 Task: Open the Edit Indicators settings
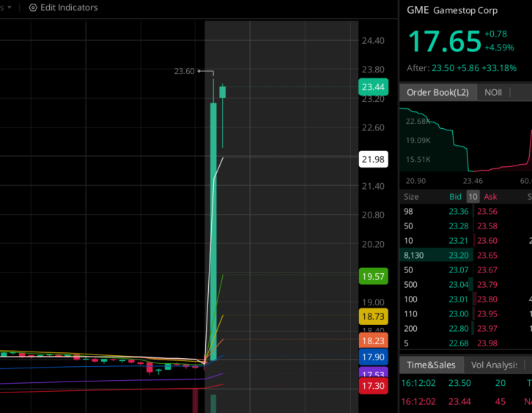(64, 7)
